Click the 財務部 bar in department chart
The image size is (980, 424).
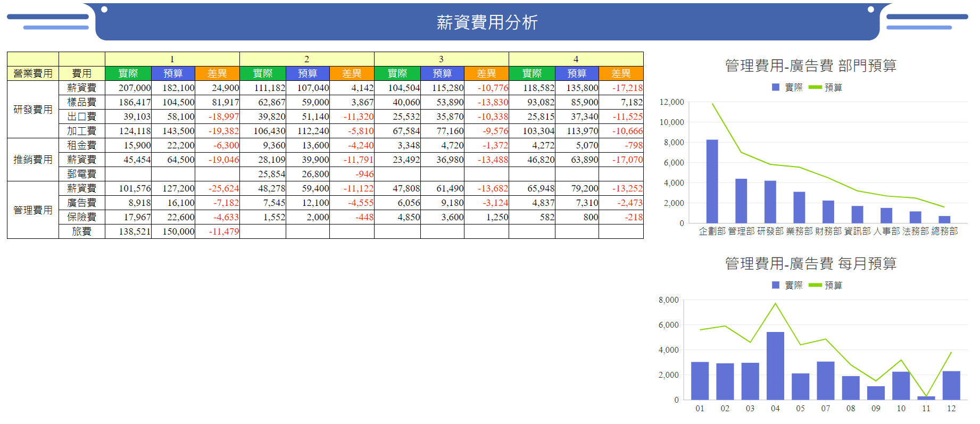(828, 212)
